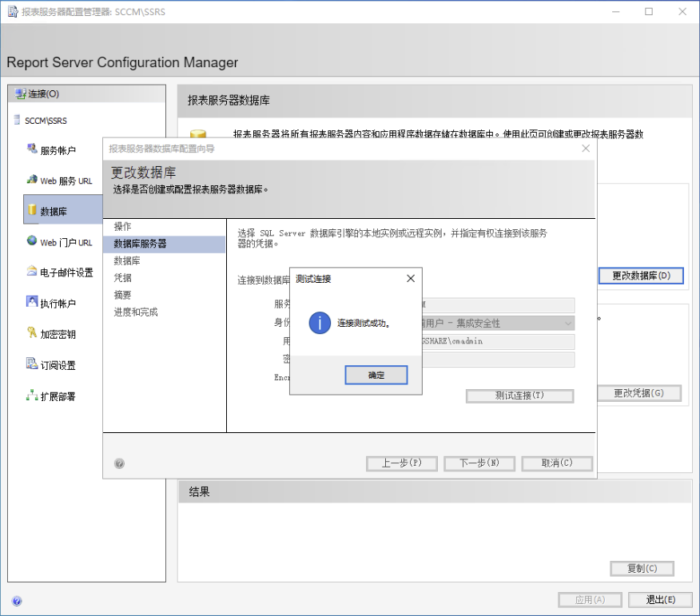Image resolution: width=700 pixels, height=616 pixels.
Task: Click the 连接(O) connect icon
Action: (x=20, y=93)
